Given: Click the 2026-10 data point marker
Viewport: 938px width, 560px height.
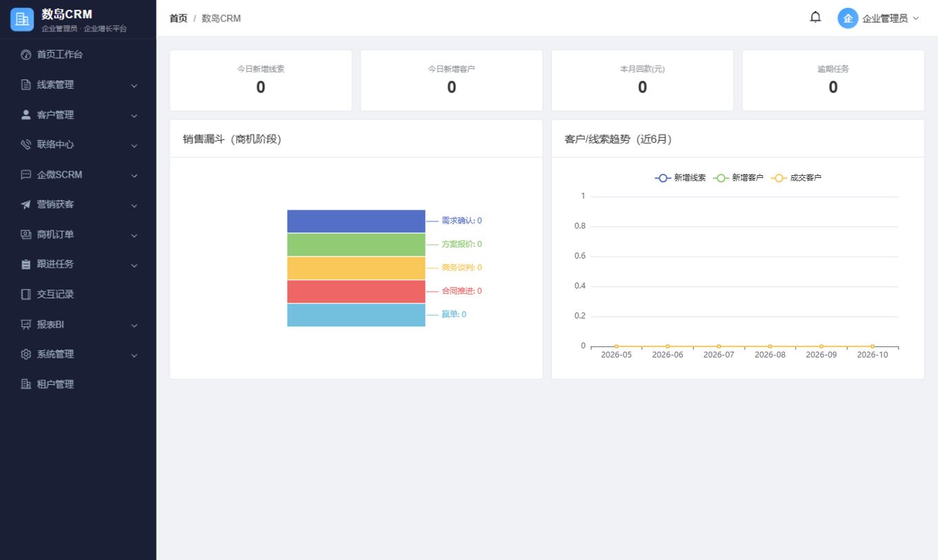Looking at the screenshot, I should (x=872, y=346).
